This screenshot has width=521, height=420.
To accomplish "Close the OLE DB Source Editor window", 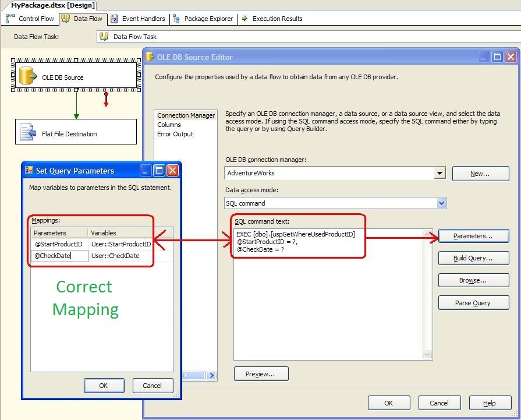I will 510,57.
